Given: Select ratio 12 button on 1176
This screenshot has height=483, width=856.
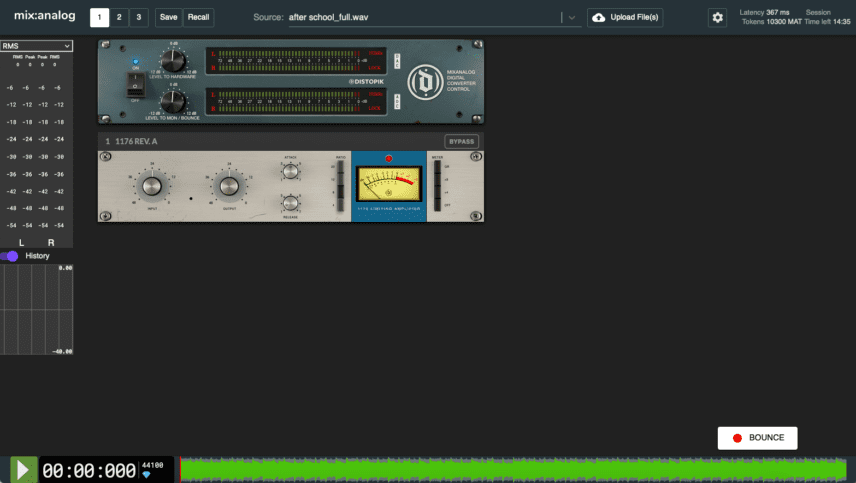Looking at the screenshot, I should coord(340,180).
